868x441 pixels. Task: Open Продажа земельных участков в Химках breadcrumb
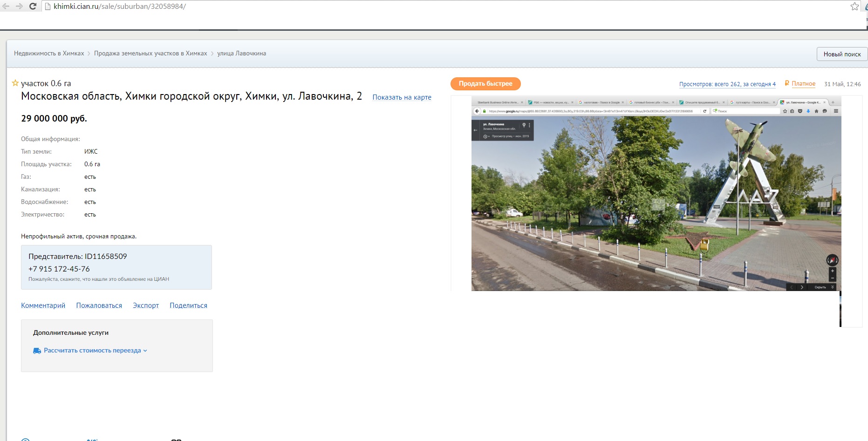point(150,54)
